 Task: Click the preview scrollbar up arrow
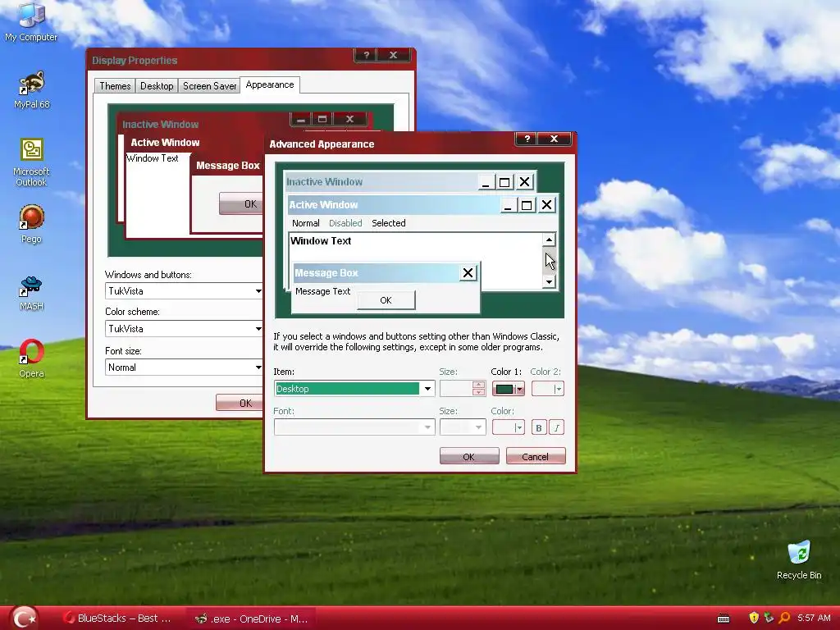[549, 240]
